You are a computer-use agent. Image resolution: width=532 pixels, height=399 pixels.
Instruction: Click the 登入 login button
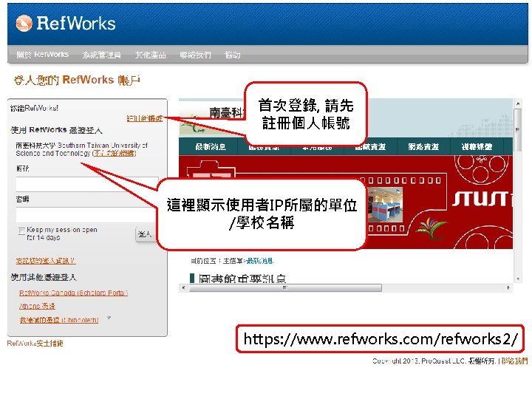(x=145, y=234)
